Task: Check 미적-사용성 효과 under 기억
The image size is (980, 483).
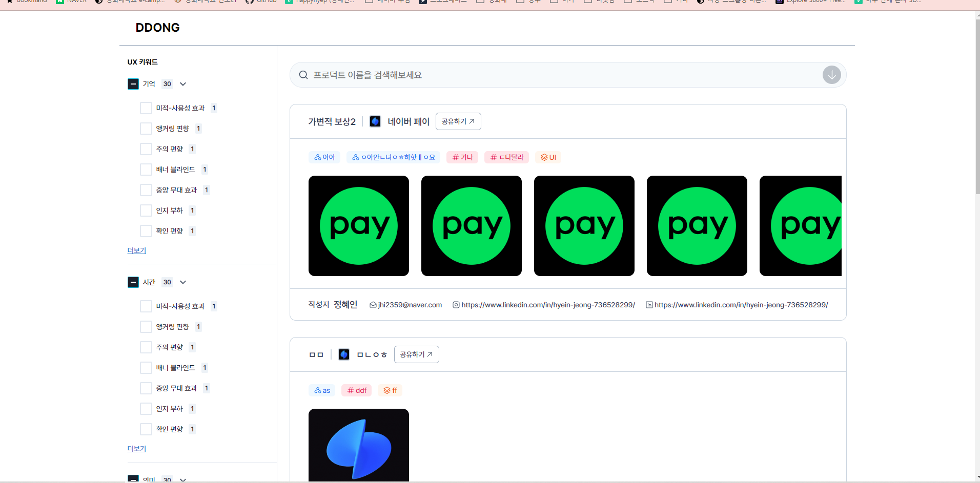Action: click(x=146, y=108)
